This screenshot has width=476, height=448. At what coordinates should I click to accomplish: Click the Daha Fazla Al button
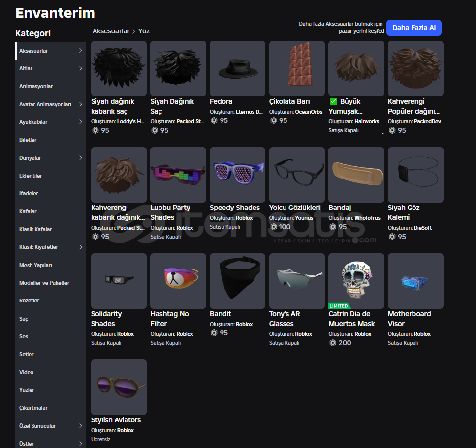[x=414, y=28]
